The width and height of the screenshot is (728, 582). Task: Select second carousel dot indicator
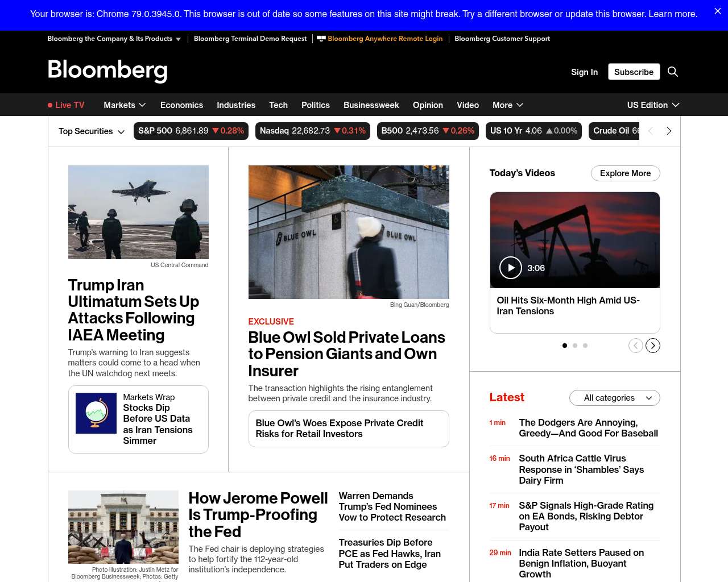(x=575, y=346)
